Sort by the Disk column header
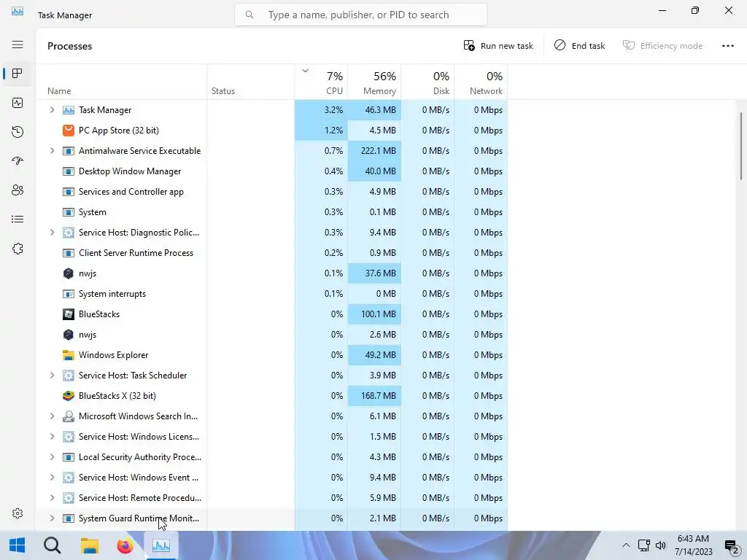 tap(427, 82)
